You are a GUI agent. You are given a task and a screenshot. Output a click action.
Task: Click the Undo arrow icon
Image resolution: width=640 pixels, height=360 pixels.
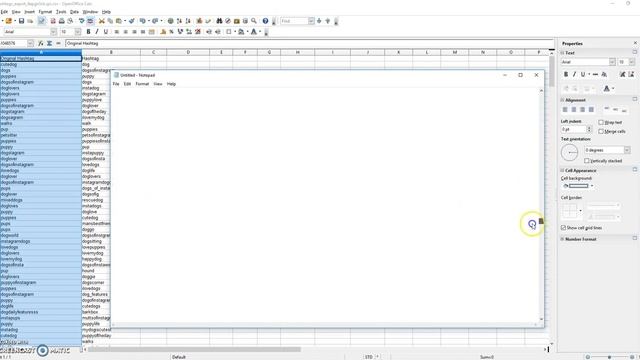pos(142,21)
